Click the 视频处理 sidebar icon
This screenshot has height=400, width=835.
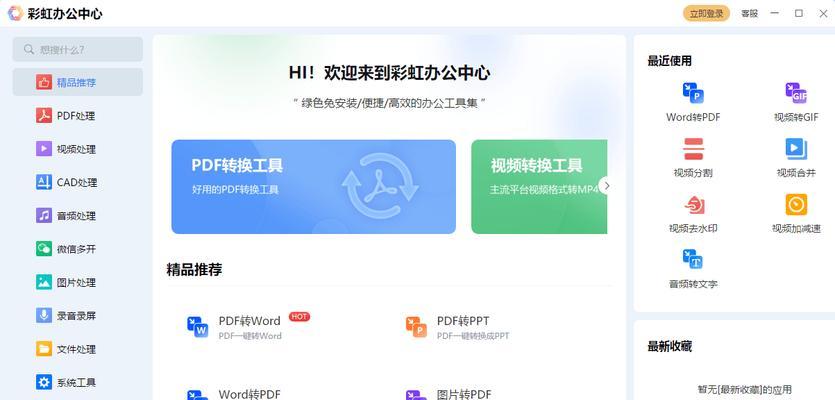tap(44, 149)
